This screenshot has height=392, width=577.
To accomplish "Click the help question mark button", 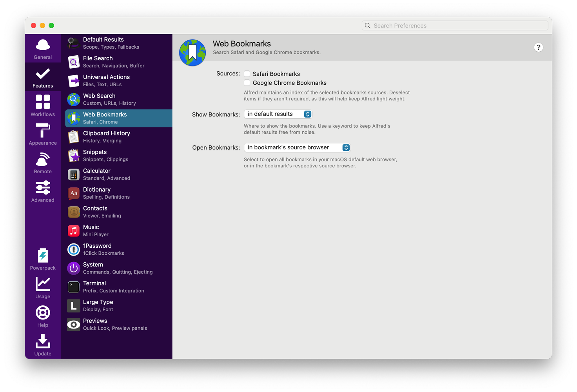I will point(539,47).
